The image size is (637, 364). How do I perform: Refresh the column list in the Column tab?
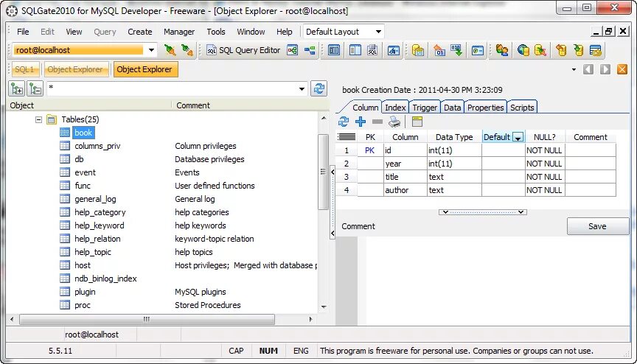pyautogui.click(x=344, y=122)
